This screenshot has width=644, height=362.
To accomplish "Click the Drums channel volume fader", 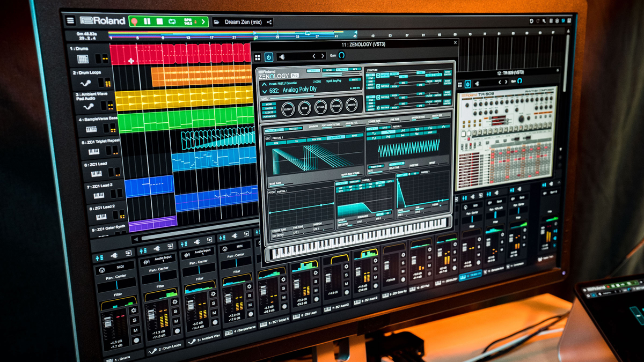I will click(x=108, y=322).
